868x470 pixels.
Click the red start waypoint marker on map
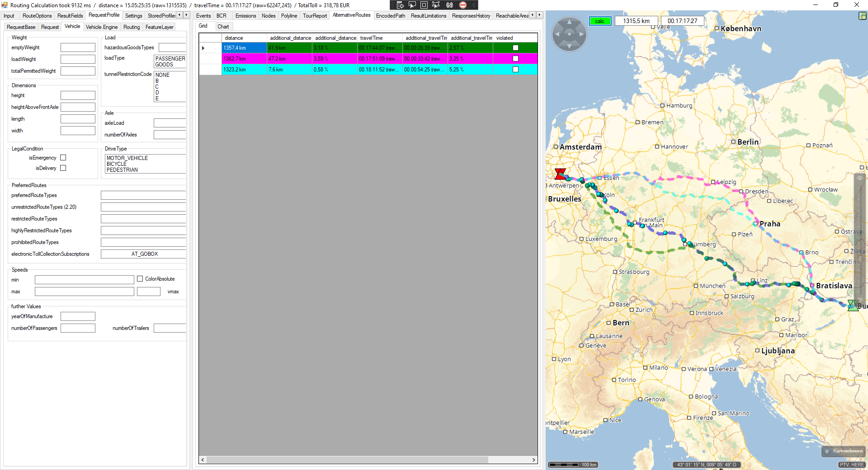pos(560,174)
